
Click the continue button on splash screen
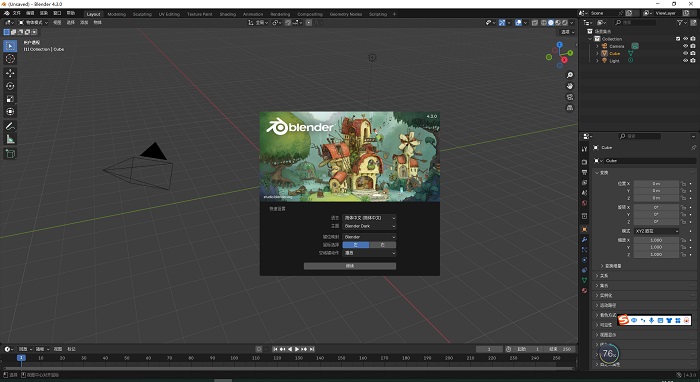pos(350,266)
